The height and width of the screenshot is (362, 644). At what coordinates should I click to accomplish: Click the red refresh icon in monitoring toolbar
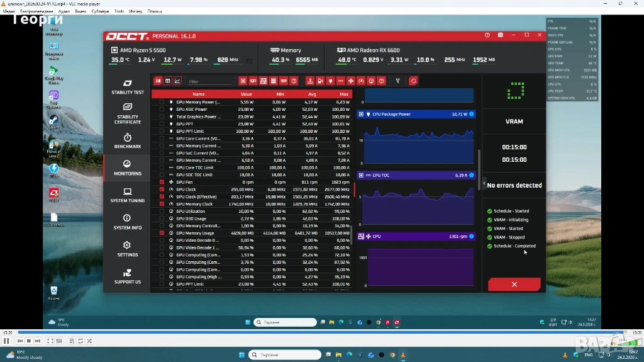coord(413,81)
